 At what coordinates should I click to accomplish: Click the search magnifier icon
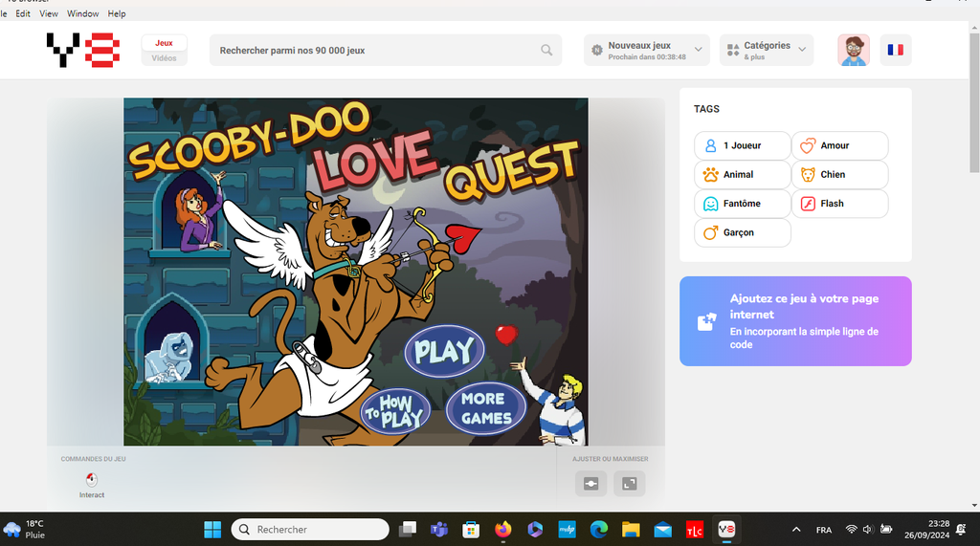546,51
